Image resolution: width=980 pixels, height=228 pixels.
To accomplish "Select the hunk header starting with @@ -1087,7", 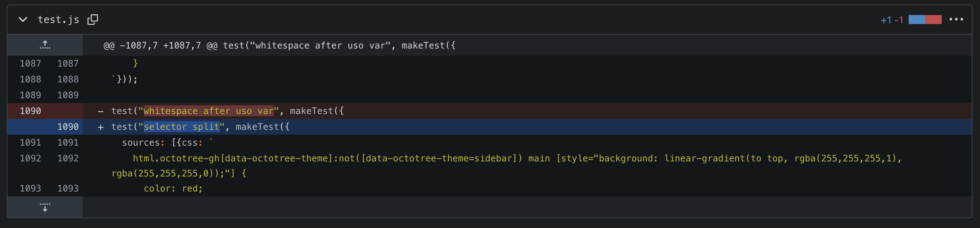I will click(x=279, y=46).
